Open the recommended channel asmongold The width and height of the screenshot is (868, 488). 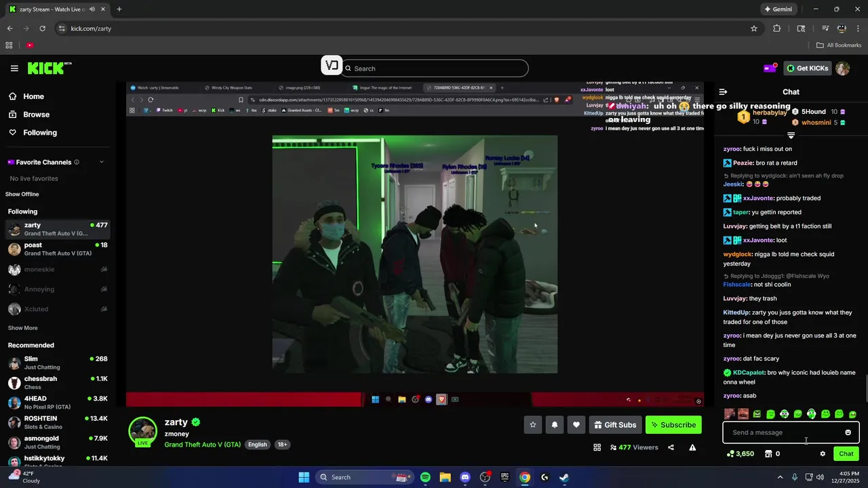(58, 443)
